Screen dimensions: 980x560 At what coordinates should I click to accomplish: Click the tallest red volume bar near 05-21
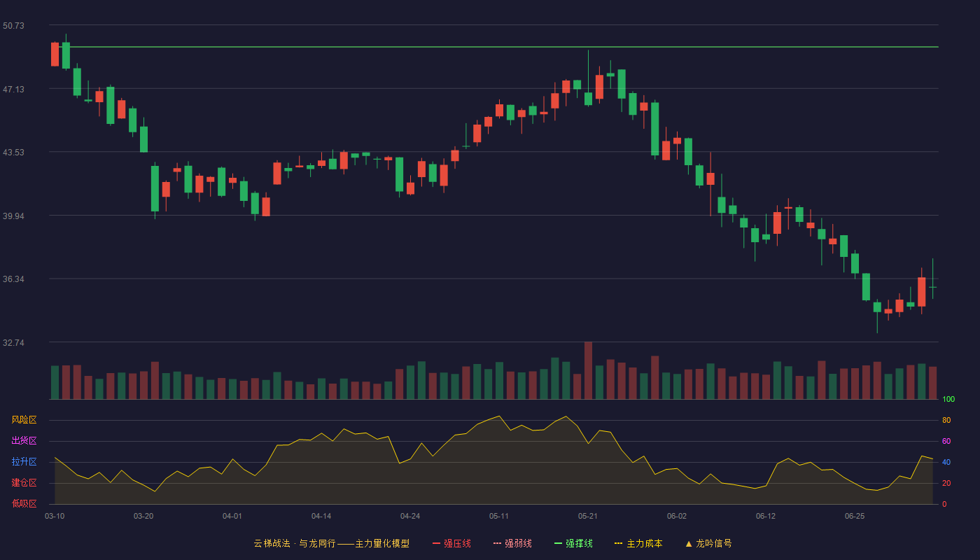point(588,370)
